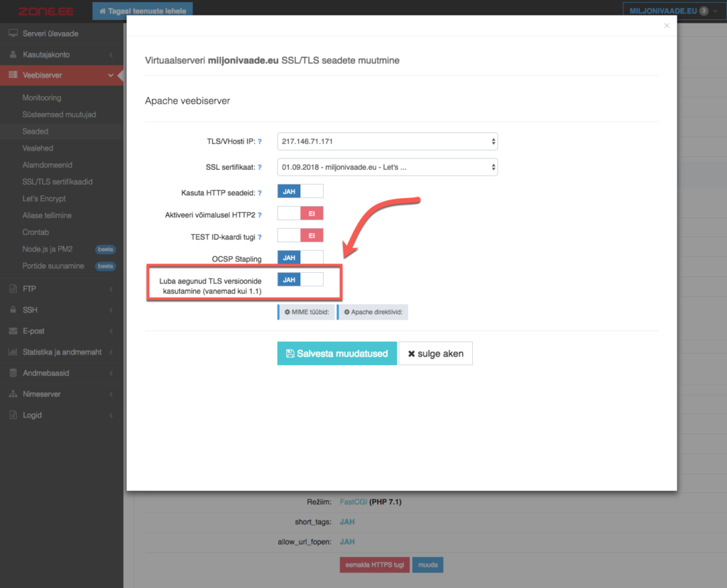Image resolution: width=727 pixels, height=588 pixels.
Task: Open Crontab in sidebar
Action: tap(35, 232)
